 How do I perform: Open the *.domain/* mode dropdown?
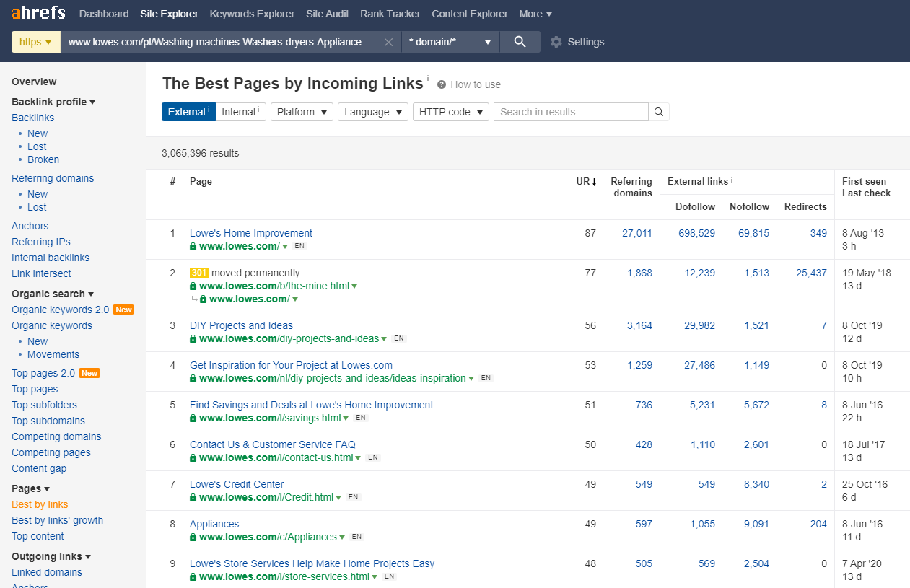click(450, 42)
